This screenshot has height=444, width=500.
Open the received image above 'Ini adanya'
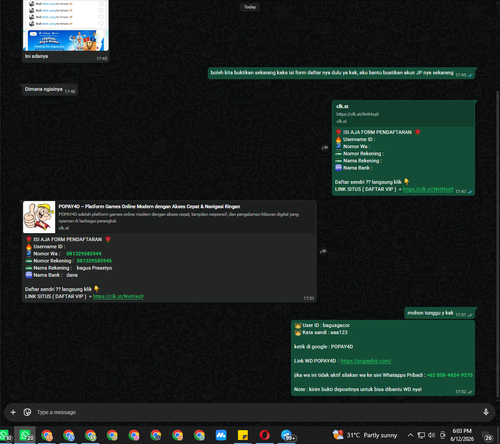click(66, 25)
